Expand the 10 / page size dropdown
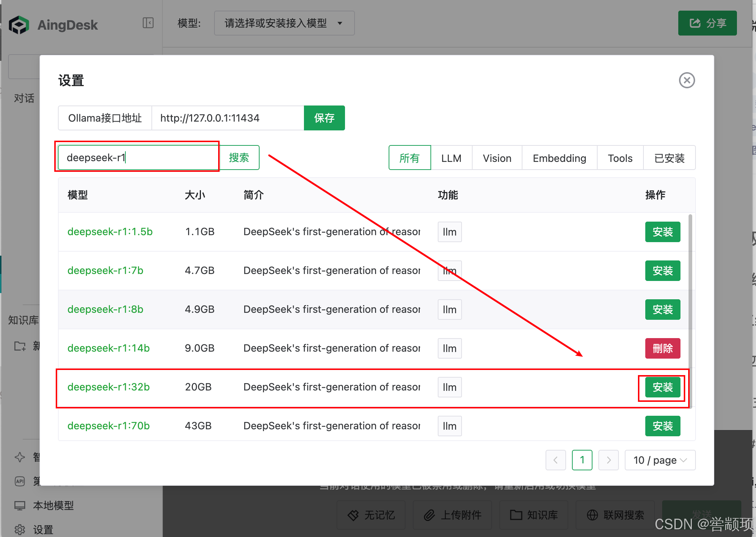The width and height of the screenshot is (756, 537). 660,460
